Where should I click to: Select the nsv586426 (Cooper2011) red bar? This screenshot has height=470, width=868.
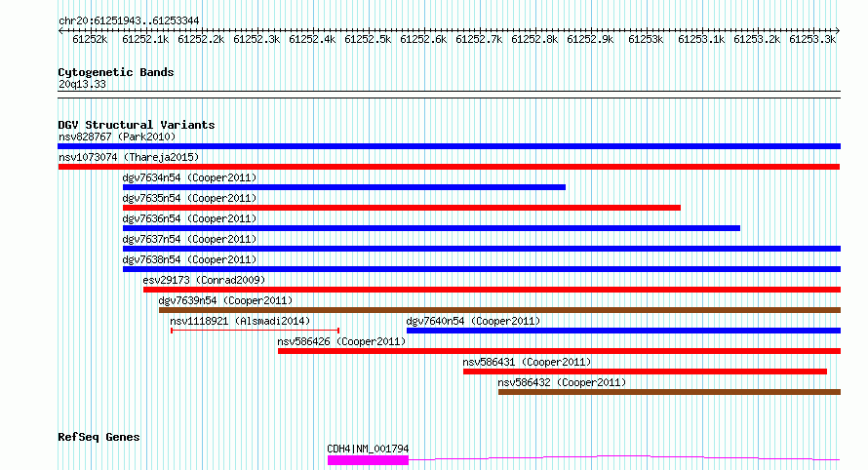pos(559,351)
